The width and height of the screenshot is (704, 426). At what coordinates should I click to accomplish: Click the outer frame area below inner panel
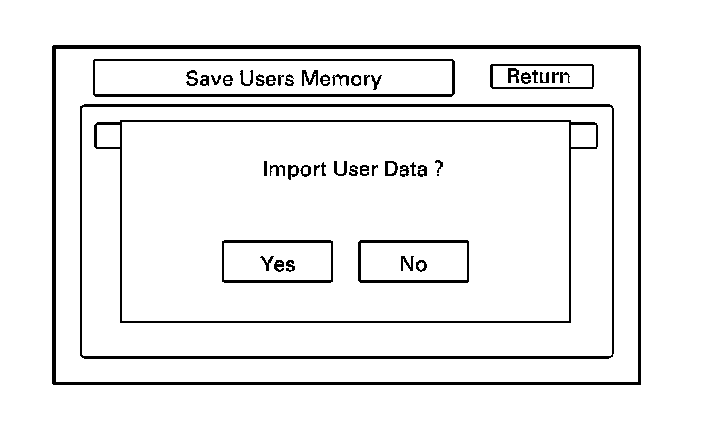tap(345, 370)
